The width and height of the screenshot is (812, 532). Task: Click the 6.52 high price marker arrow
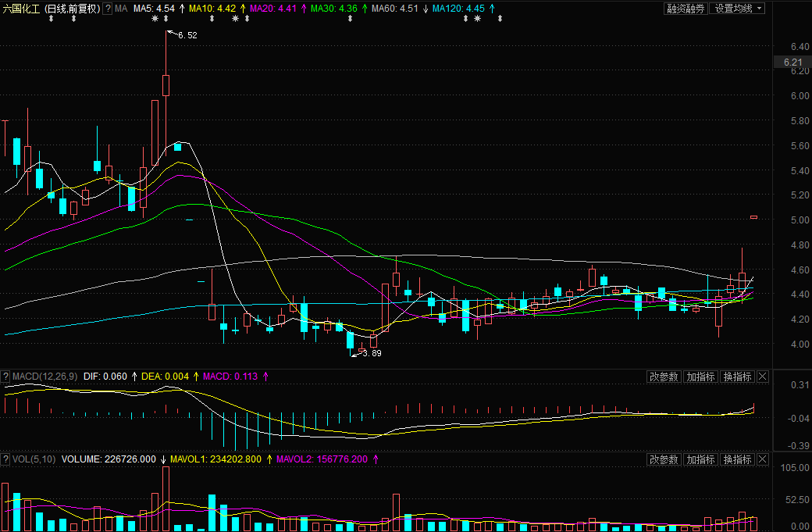173,34
